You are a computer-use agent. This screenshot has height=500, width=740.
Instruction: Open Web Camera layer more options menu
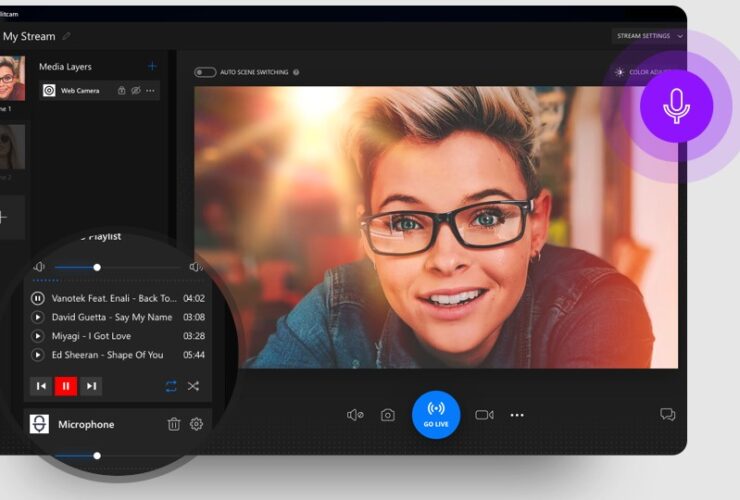(x=151, y=91)
